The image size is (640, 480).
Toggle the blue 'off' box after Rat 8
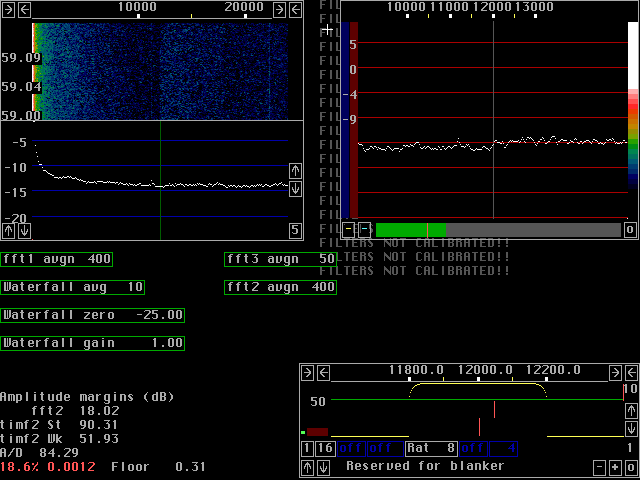click(x=473, y=449)
